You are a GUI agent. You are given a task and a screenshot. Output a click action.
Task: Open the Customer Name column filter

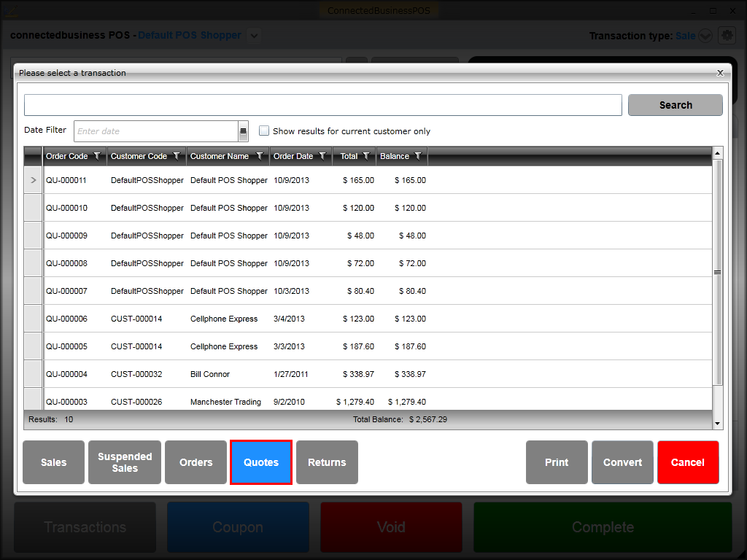pos(259,156)
